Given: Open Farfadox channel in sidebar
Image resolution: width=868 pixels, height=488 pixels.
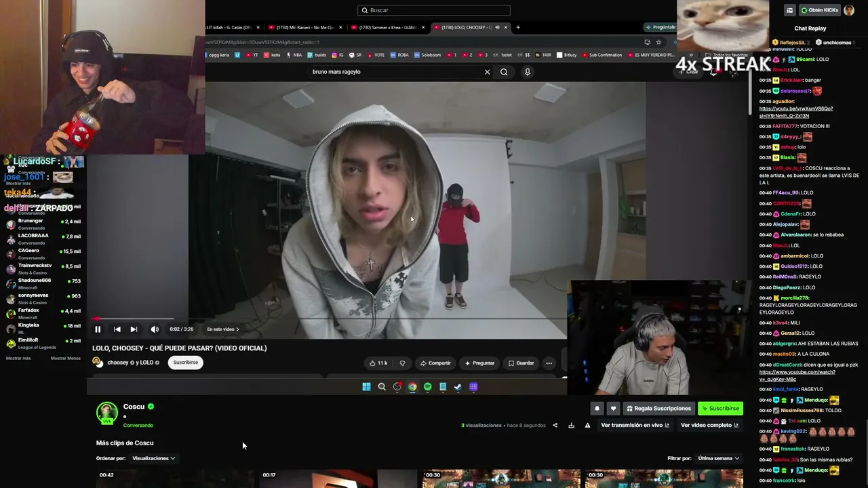Looking at the screenshot, I should [x=43, y=313].
